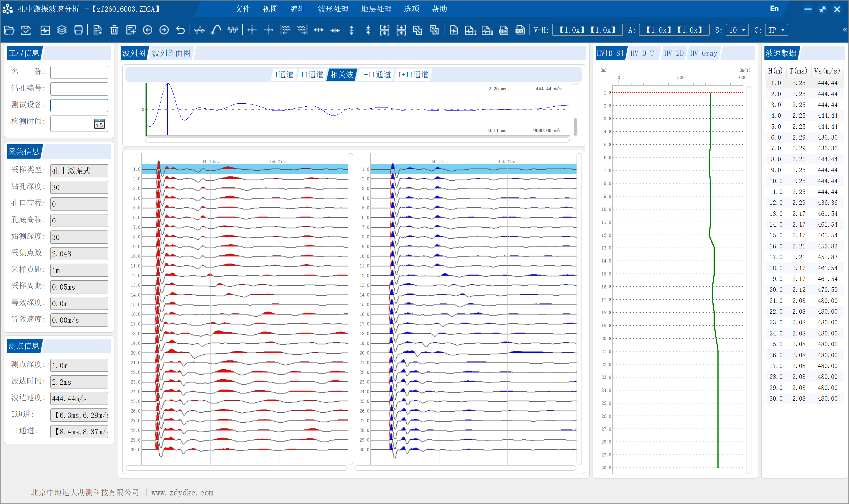The image size is (849, 504).
Task: Click the save file toolbar icon
Action: (26, 30)
